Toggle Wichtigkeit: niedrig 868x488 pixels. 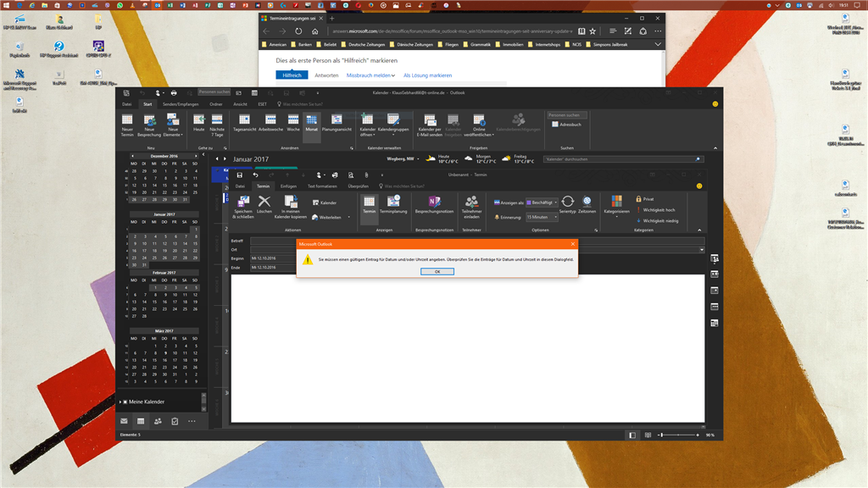[x=657, y=221]
